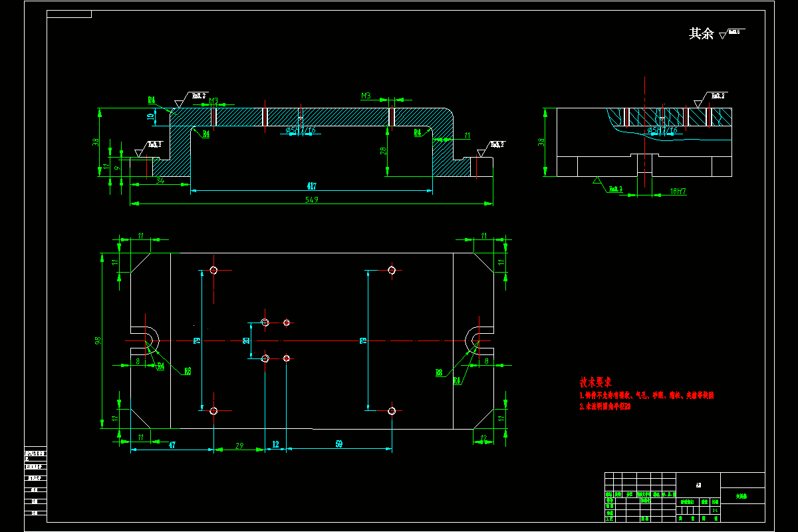Pick the 59 horizontal dimension below the plan view
Screen dimensions: 798x532
[338, 444]
